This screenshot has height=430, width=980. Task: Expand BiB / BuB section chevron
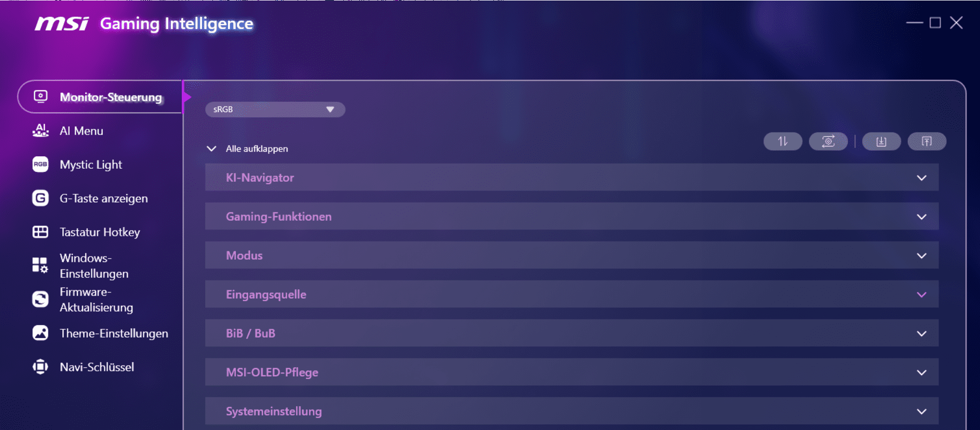[x=922, y=333]
